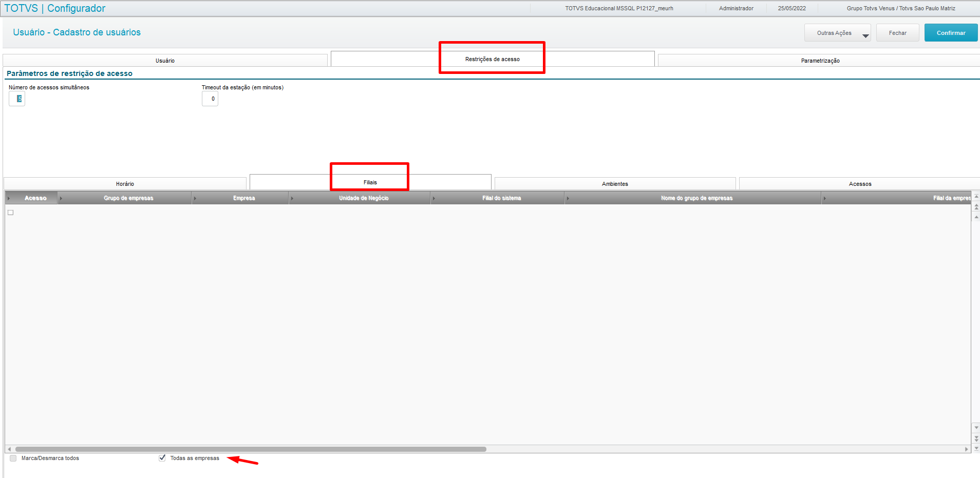Check the empty grid row checkbox

coord(10,213)
